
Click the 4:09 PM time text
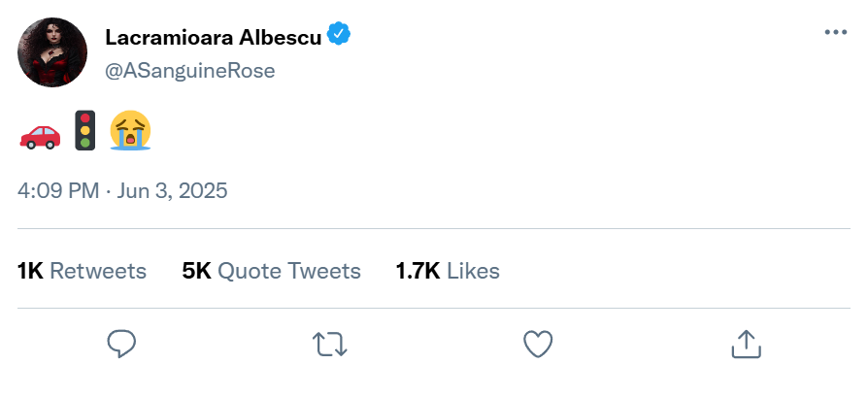[58, 189]
